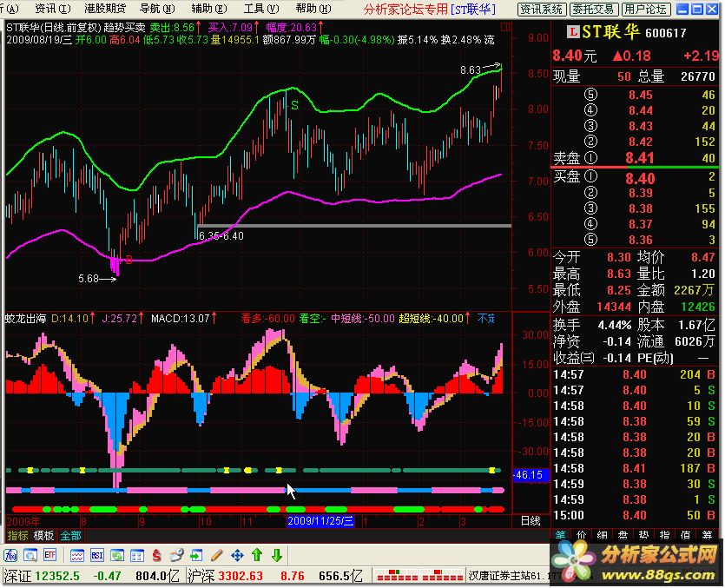Select the 指 tab in quote panel
Image resolution: width=725 pixels, height=588 pixels.
pyautogui.click(x=664, y=535)
